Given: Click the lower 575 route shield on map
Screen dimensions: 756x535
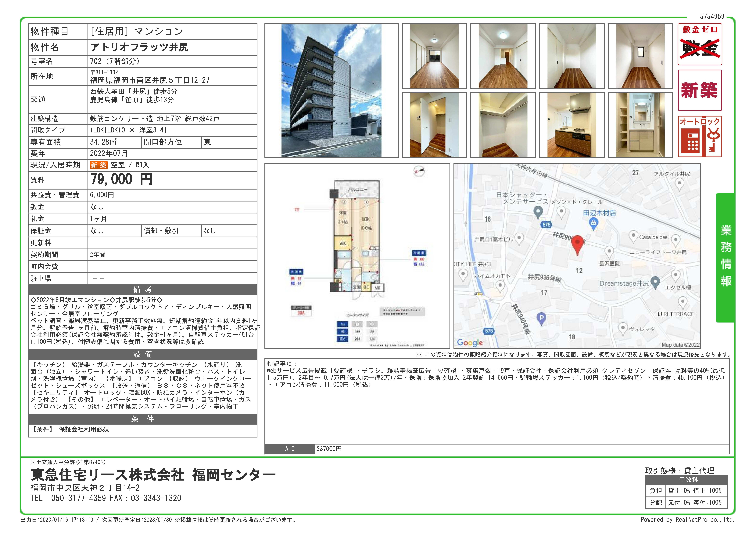Looking at the screenshot, I should 489,331.
